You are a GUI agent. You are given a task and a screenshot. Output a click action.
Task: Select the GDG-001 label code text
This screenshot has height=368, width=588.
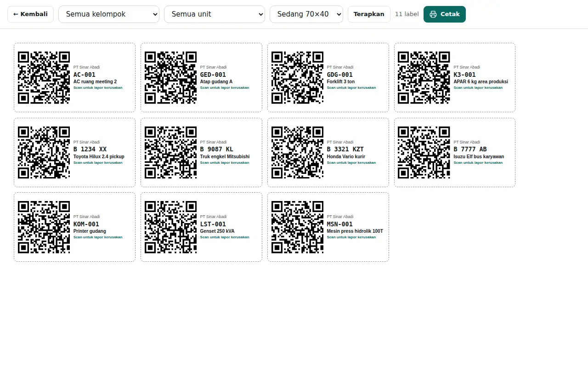(x=340, y=75)
